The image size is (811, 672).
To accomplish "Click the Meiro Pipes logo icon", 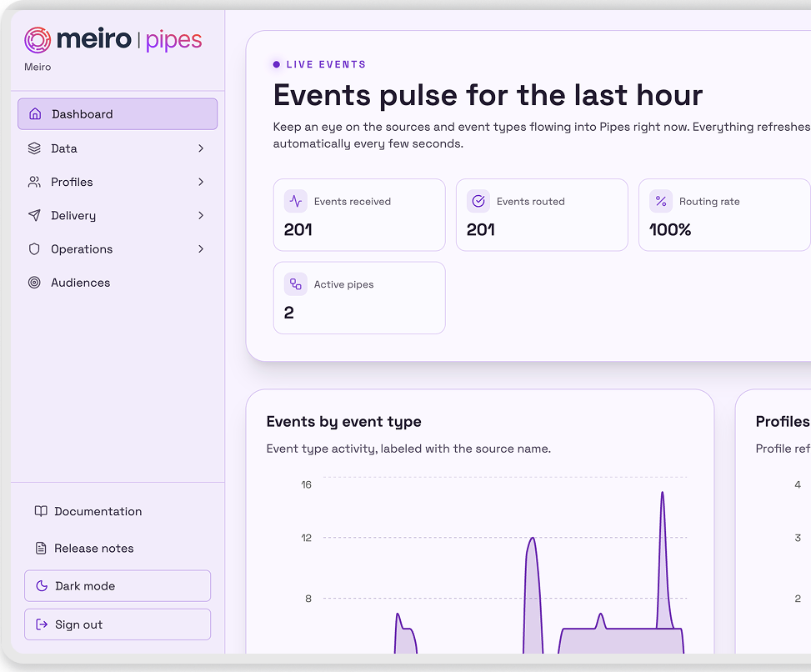I will click(x=38, y=40).
